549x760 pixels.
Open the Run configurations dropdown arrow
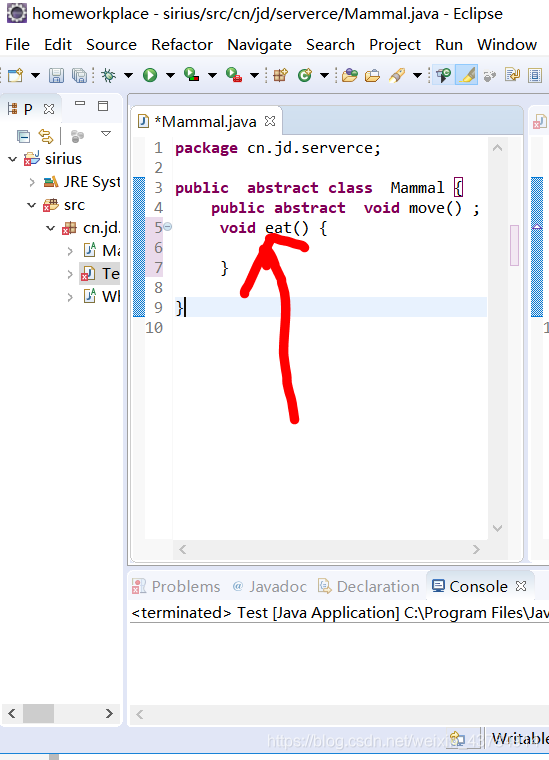point(170,75)
